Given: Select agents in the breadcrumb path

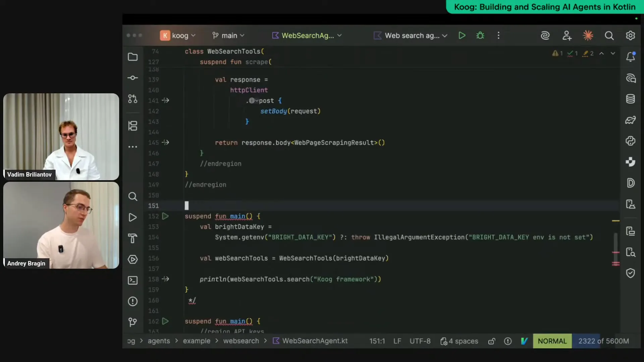Looking at the screenshot, I should click(x=159, y=341).
